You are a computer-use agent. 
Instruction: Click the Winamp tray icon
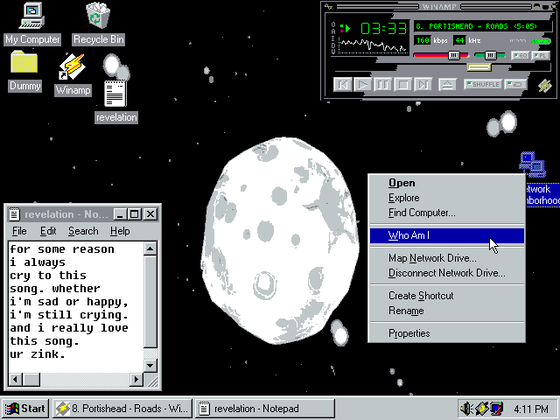(x=481, y=408)
